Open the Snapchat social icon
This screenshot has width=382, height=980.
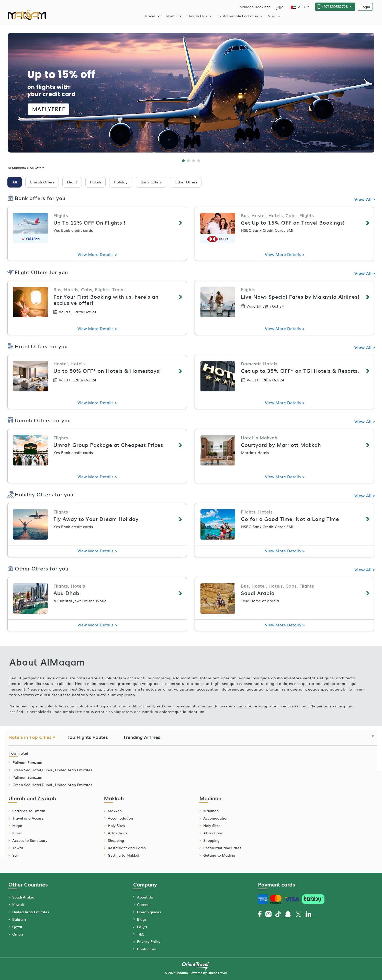(288, 914)
